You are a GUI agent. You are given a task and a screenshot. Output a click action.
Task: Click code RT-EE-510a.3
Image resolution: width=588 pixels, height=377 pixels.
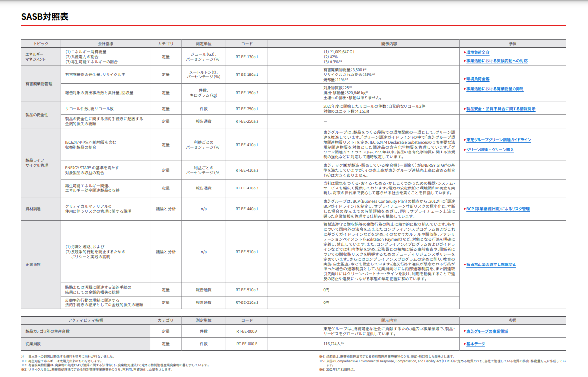[x=247, y=302]
